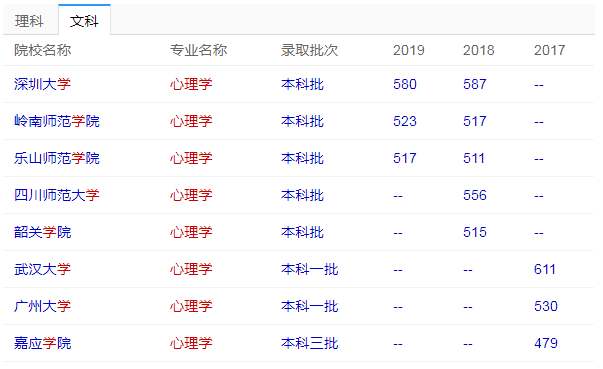Click 心理学 major in 岭南师范学院 row
This screenshot has height=369, width=603.
[191, 121]
